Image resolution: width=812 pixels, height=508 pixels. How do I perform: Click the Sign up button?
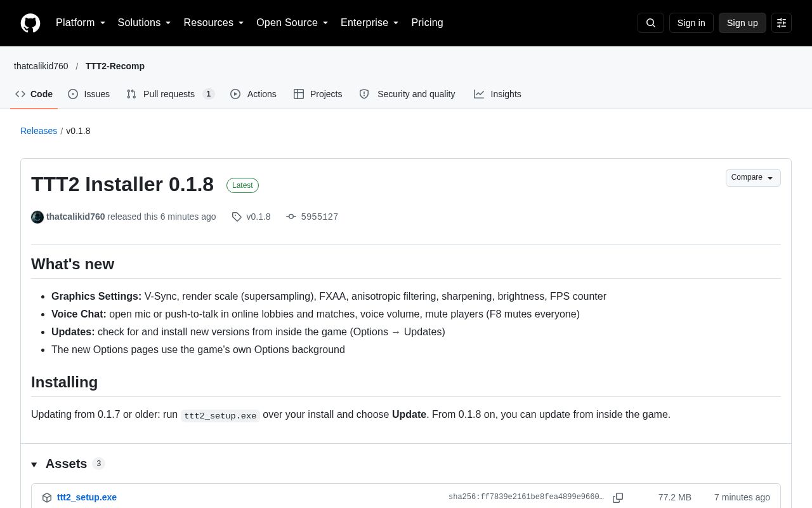click(742, 23)
